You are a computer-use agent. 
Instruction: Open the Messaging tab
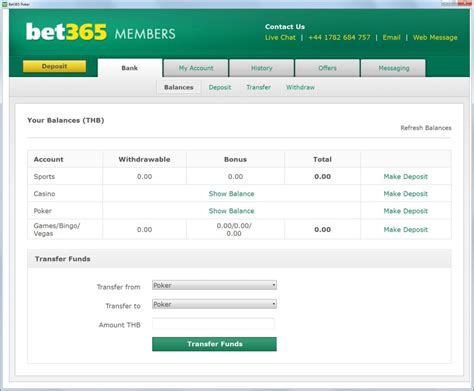coord(393,68)
